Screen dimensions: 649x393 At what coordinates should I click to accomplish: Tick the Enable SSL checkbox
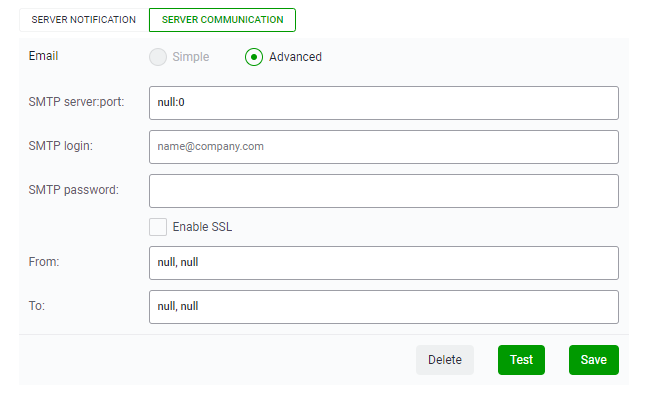pyautogui.click(x=158, y=227)
